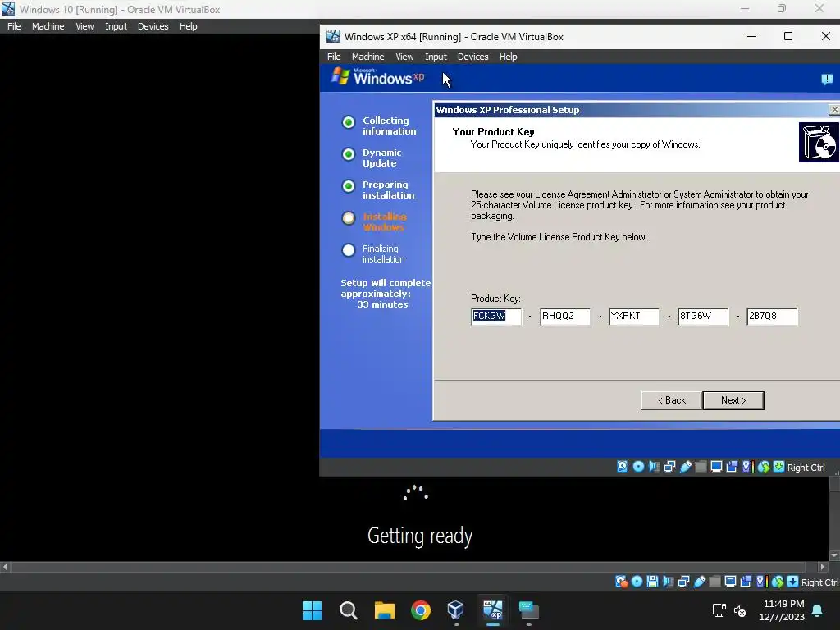Click shared folders indicator in Windows 10 status bar
Screen dimensions: 840x630
(x=714, y=582)
